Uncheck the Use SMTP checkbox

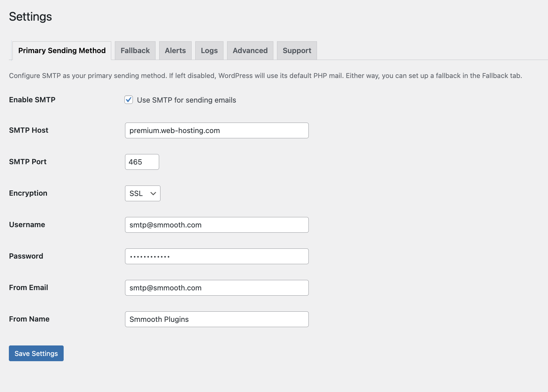(x=129, y=100)
